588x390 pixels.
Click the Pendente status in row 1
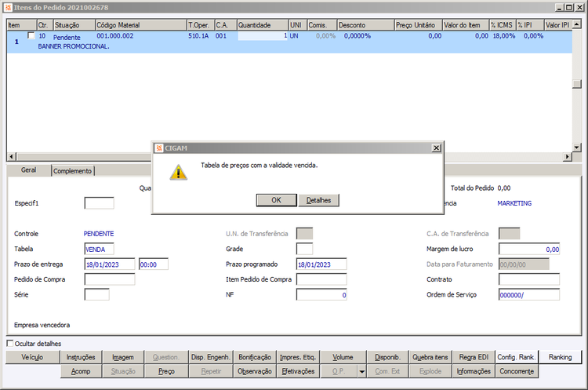(67, 38)
